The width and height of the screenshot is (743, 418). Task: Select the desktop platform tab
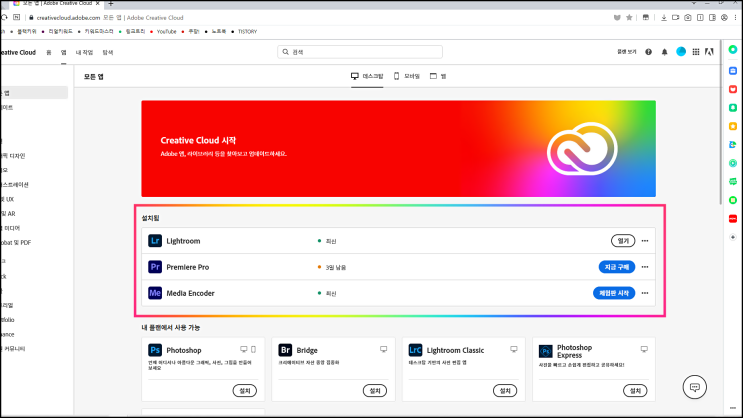click(367, 76)
